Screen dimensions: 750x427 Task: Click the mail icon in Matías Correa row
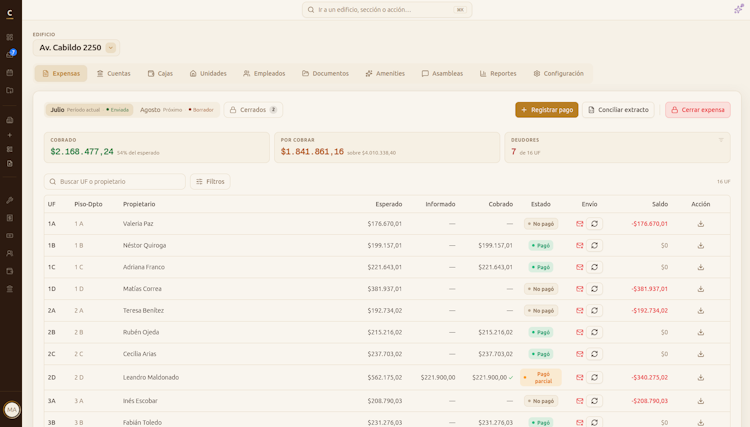580,289
